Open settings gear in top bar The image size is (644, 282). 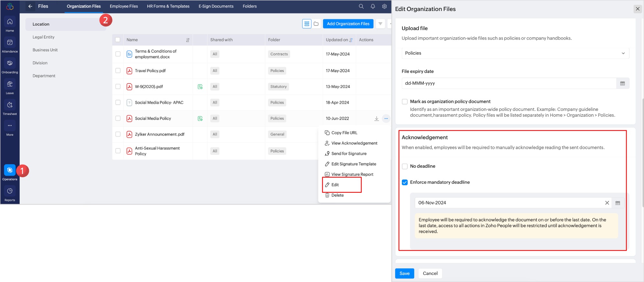coord(384,6)
